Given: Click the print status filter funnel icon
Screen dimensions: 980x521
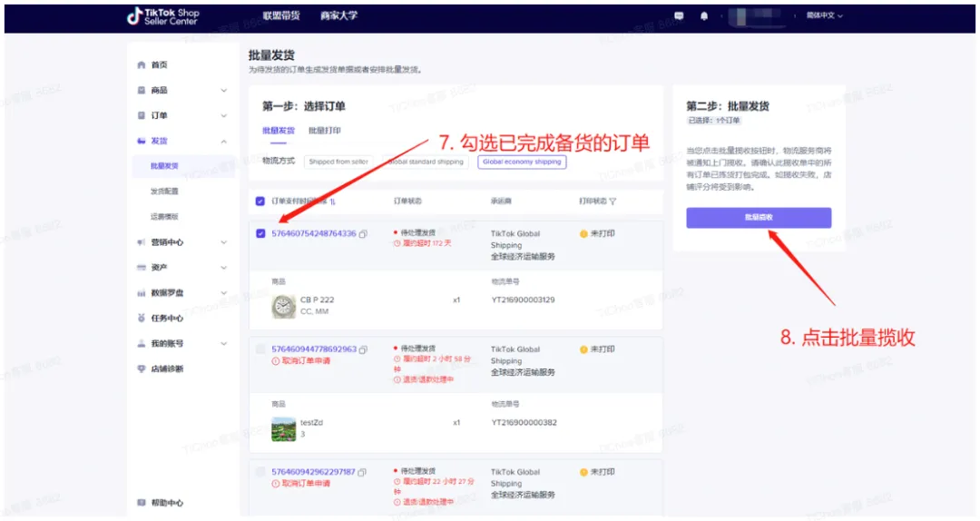Looking at the screenshot, I should point(612,202).
